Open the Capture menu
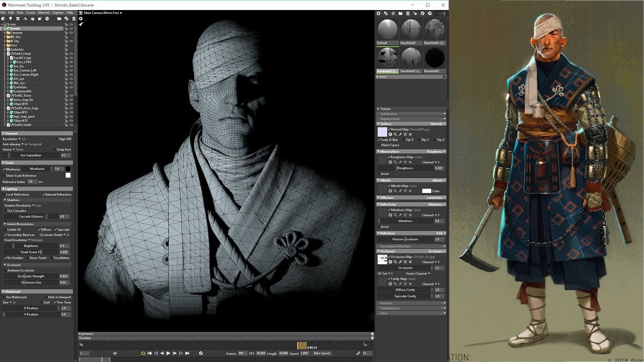Image resolution: width=644 pixels, height=362 pixels. [58, 13]
